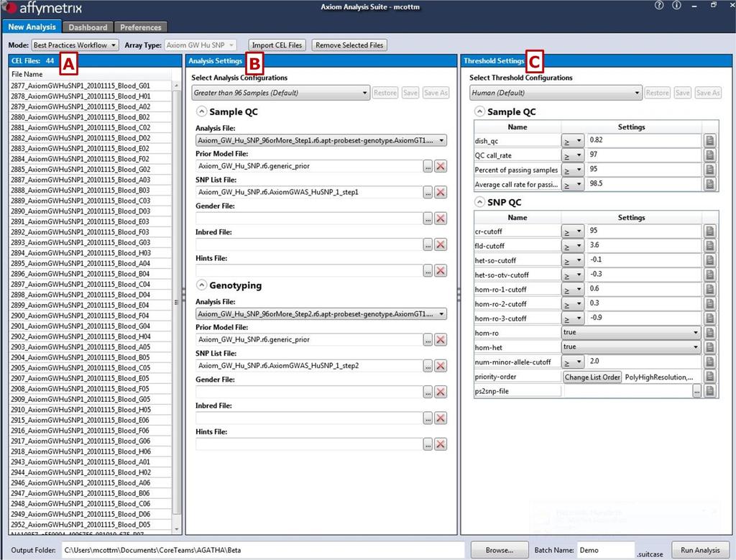Image resolution: width=736 pixels, height=560 pixels.
Task: Collapse the SNP QC section
Action: [x=479, y=202]
